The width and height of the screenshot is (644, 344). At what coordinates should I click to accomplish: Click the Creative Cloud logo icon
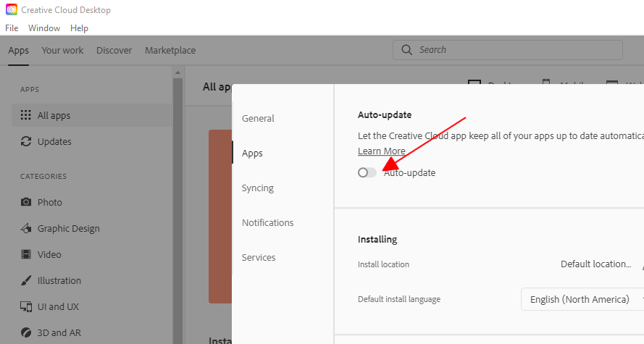click(12, 9)
